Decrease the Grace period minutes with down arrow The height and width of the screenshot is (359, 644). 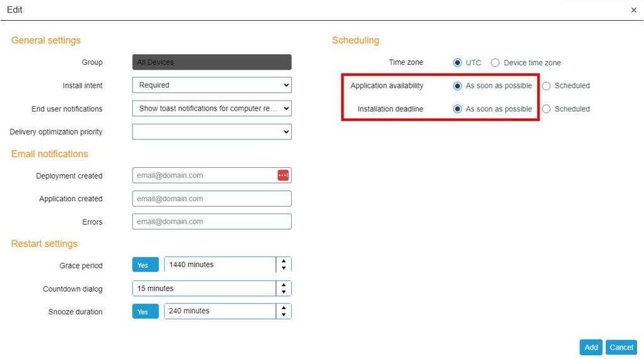[x=284, y=268]
